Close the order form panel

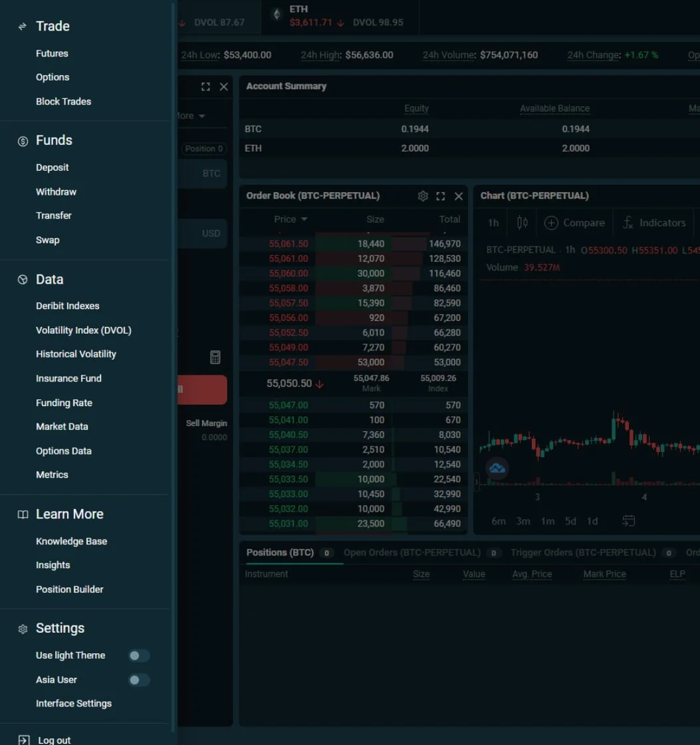pyautogui.click(x=224, y=86)
